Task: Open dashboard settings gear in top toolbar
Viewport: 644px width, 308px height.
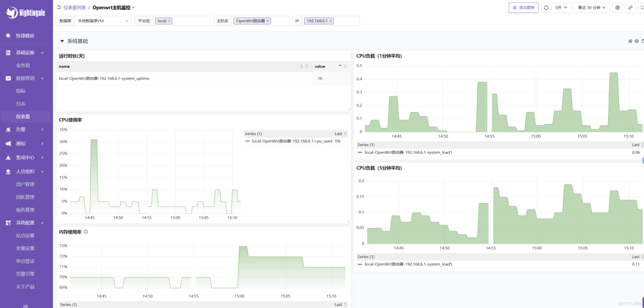Action: 617,8
